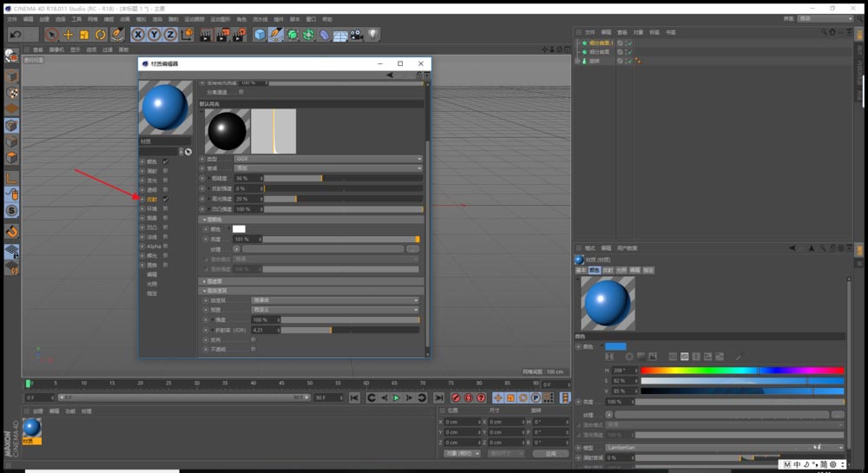Image resolution: width=868 pixels, height=473 pixels.
Task: Open the 文件 menu in the menu bar
Action: [12, 19]
